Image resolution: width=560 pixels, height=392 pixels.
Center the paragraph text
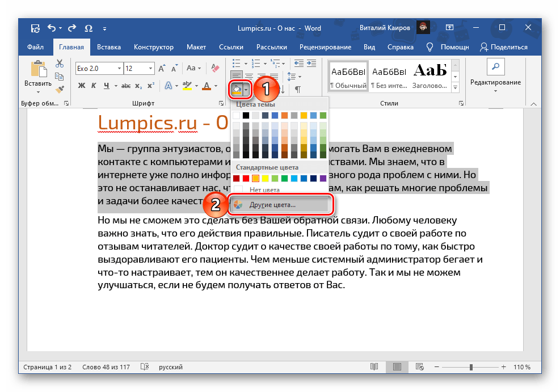249,77
